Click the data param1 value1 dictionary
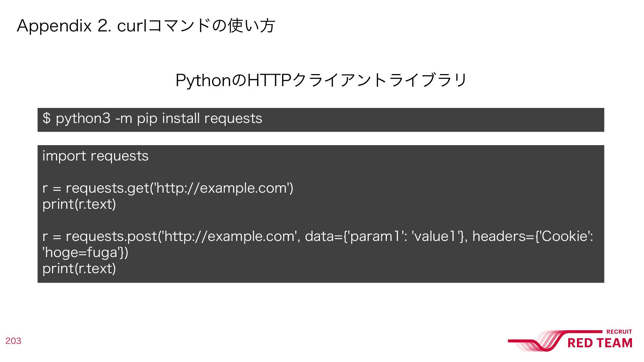The image size is (644, 362). pyautogui.click(x=385, y=236)
